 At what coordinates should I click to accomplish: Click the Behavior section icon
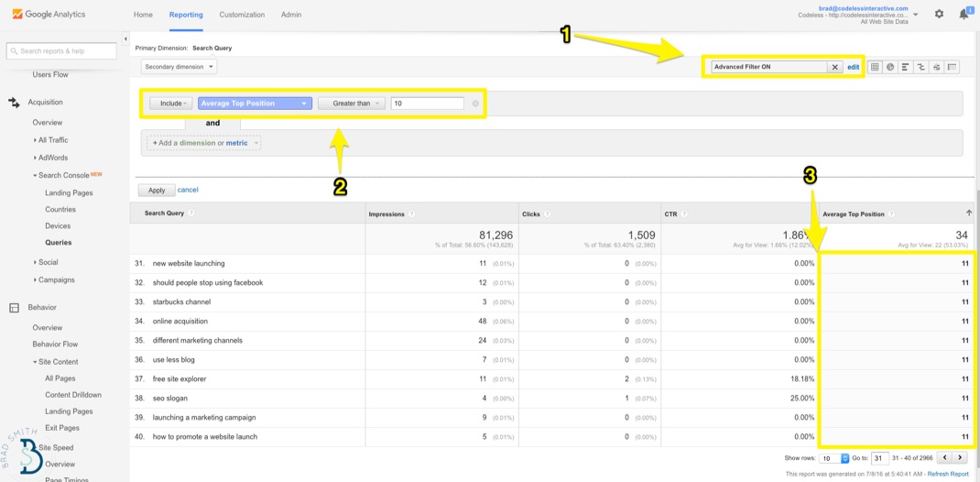point(14,308)
